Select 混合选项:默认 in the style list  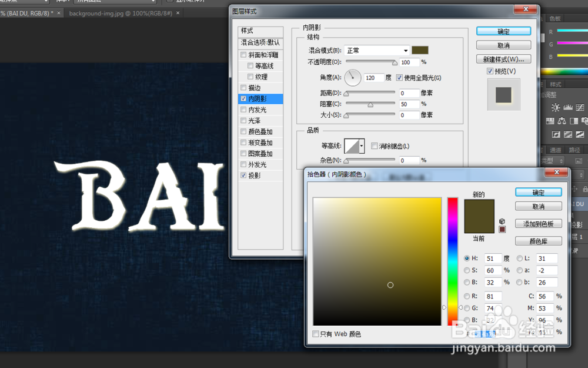click(260, 42)
